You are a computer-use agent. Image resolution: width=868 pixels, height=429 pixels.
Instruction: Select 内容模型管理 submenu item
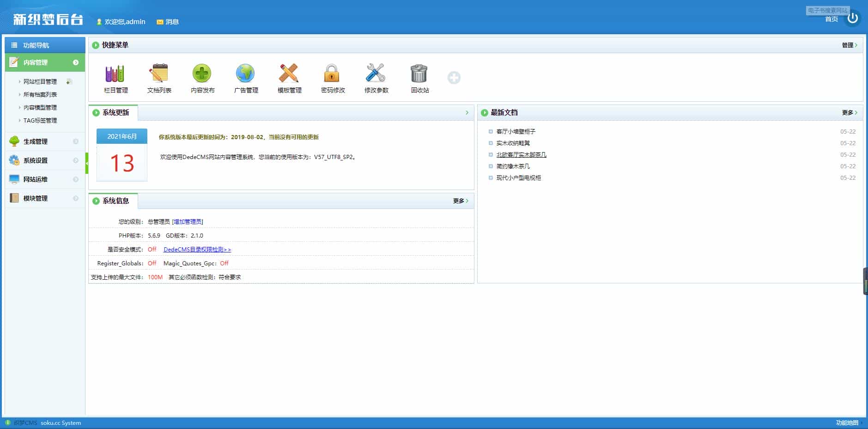pos(40,108)
